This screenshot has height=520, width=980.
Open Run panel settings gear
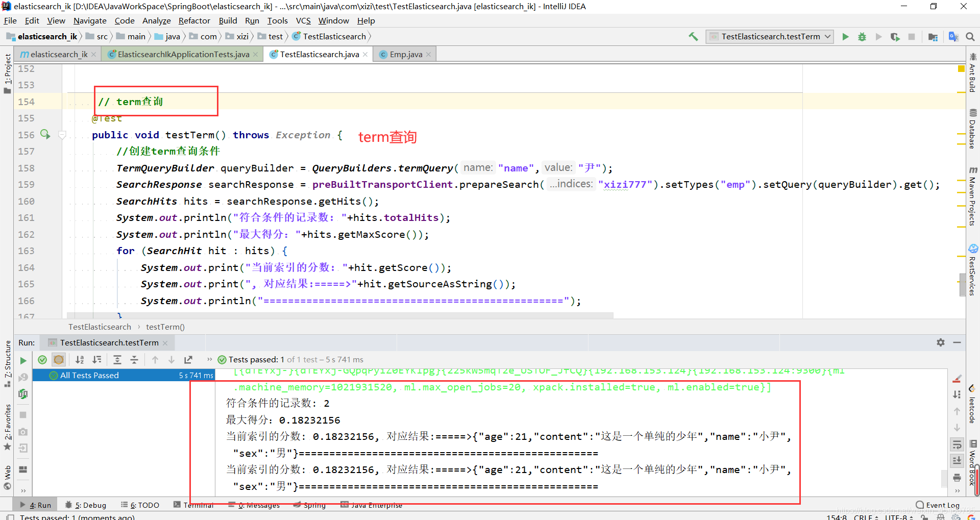pos(941,342)
